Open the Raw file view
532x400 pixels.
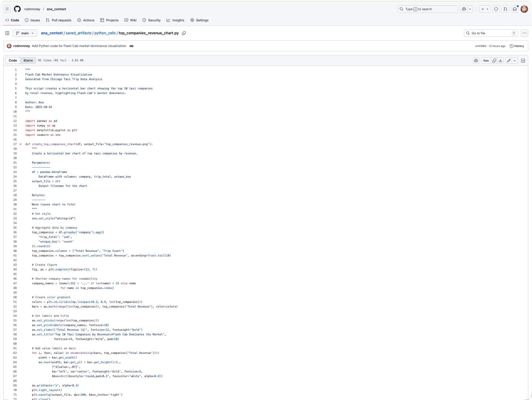coord(486,61)
